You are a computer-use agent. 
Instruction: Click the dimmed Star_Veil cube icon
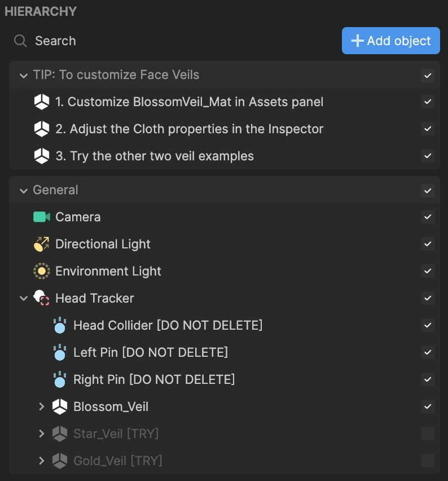coord(60,434)
